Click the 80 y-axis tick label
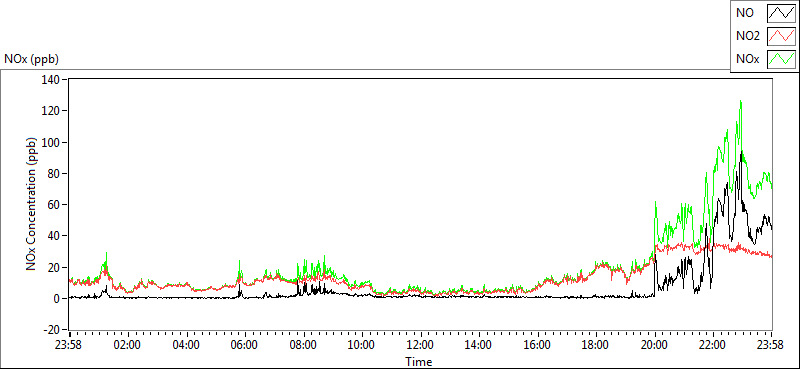This screenshot has height=369, width=800. [x=55, y=174]
